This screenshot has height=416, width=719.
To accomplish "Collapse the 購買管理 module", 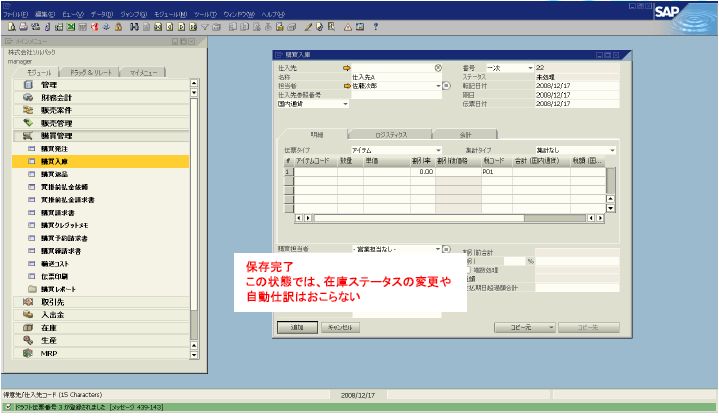I will tap(101, 136).
